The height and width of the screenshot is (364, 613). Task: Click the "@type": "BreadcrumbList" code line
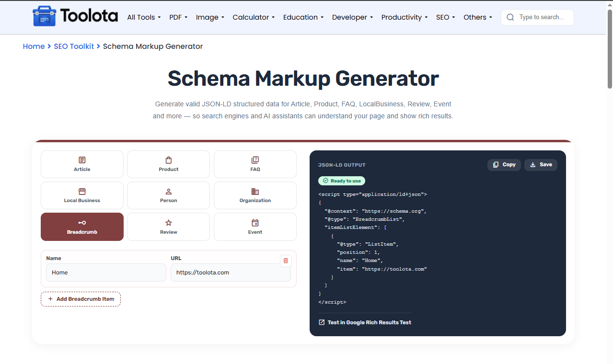pos(365,219)
